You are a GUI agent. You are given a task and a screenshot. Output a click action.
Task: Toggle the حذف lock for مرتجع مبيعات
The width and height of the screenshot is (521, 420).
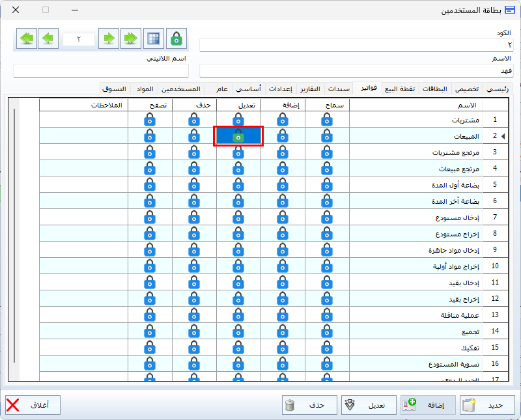coord(194,169)
